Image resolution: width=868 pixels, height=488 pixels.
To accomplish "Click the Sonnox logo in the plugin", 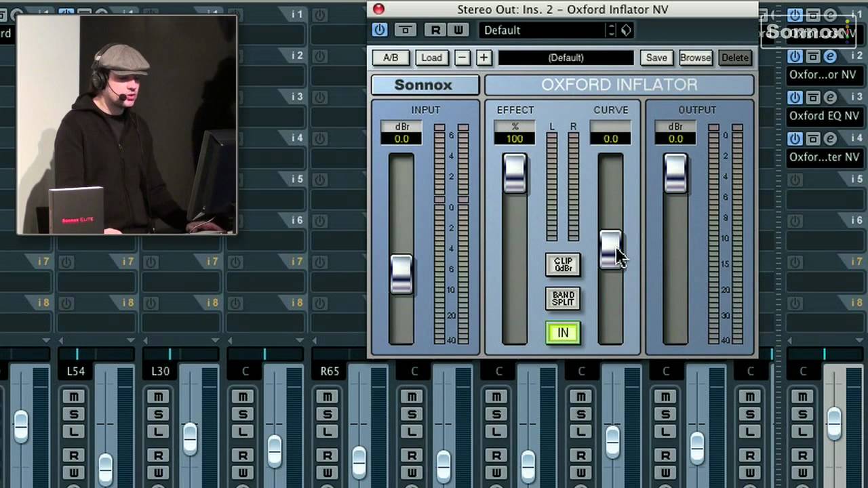I will tap(424, 85).
